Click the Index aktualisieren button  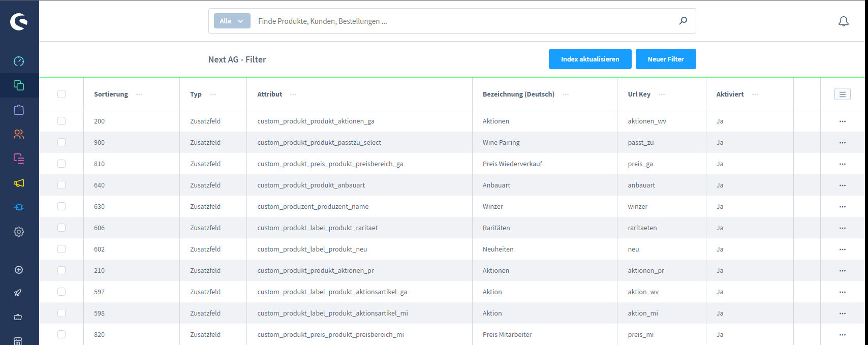click(x=590, y=59)
